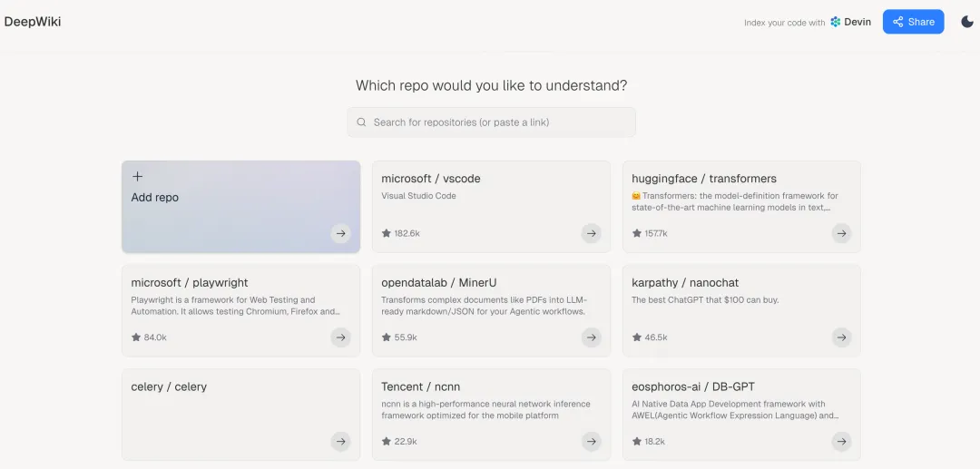Click arrow icon on microsoft/vscode card

pos(591,233)
